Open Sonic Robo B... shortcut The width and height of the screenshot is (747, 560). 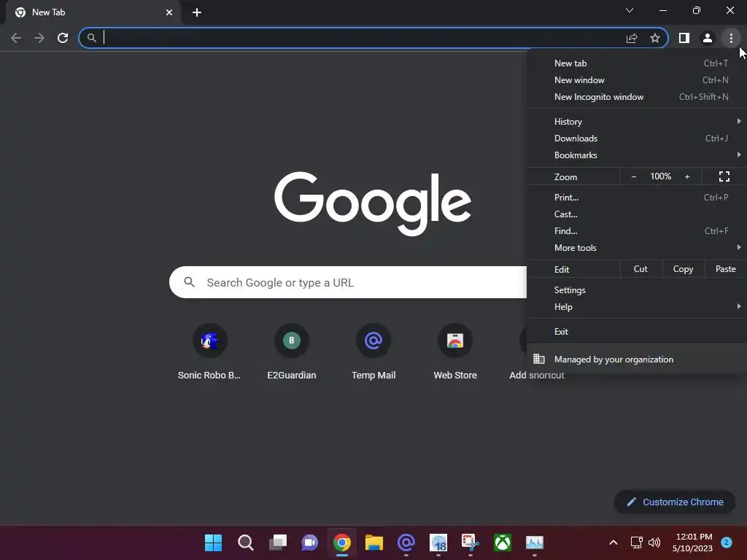(x=209, y=352)
